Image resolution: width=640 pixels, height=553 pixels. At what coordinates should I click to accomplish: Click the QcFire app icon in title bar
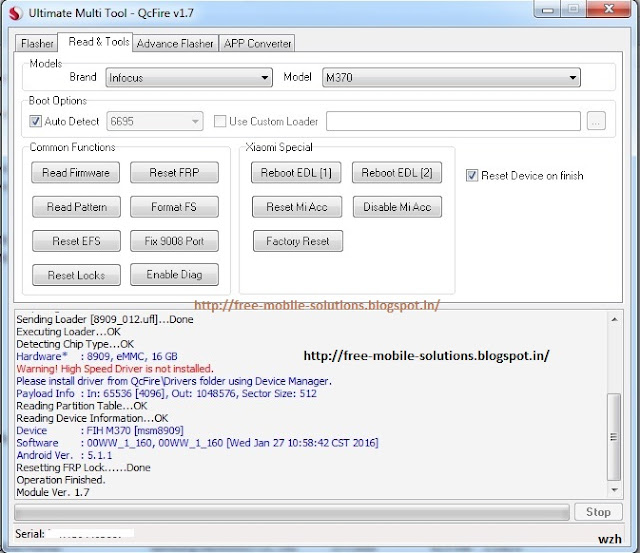point(16,13)
